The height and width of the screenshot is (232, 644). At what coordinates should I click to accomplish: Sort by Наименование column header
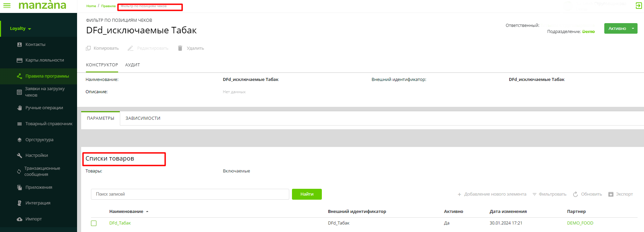[126, 212]
